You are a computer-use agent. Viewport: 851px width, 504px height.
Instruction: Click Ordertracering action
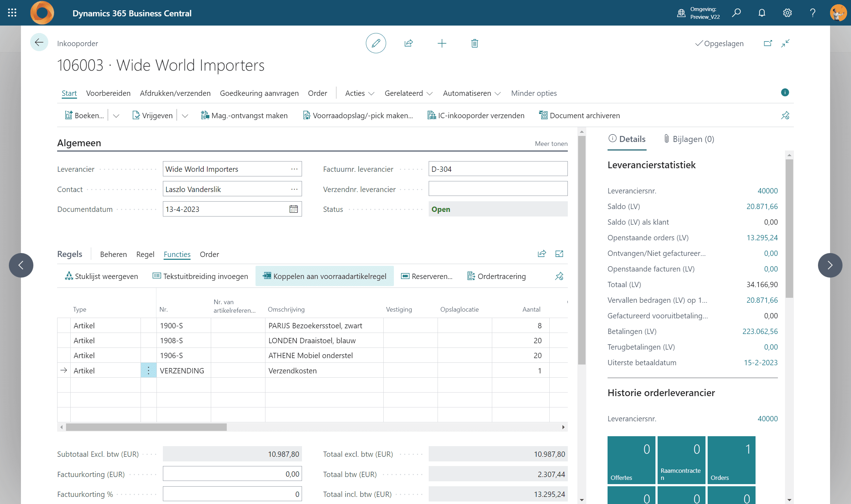[x=496, y=276]
